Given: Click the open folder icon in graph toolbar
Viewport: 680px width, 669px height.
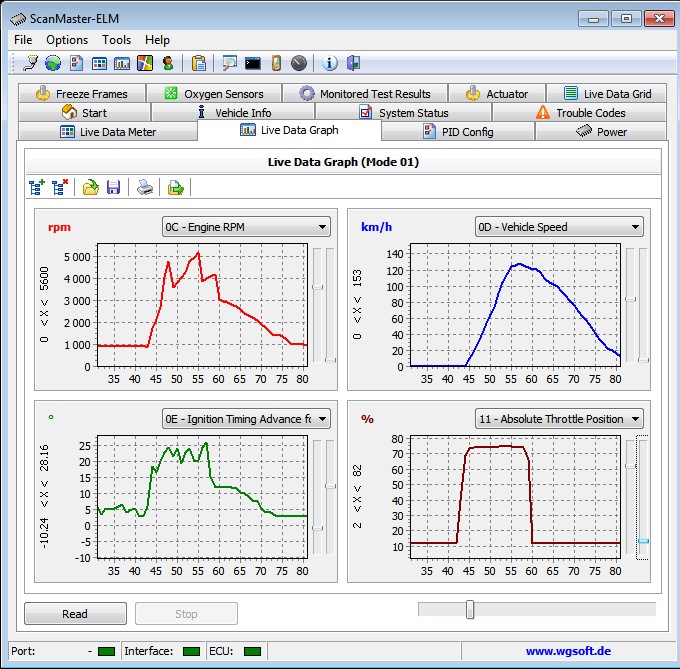Looking at the screenshot, I should click(x=90, y=187).
